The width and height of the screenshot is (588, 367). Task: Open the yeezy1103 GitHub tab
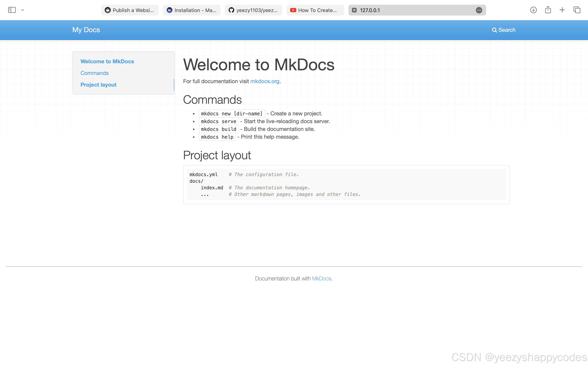253,10
